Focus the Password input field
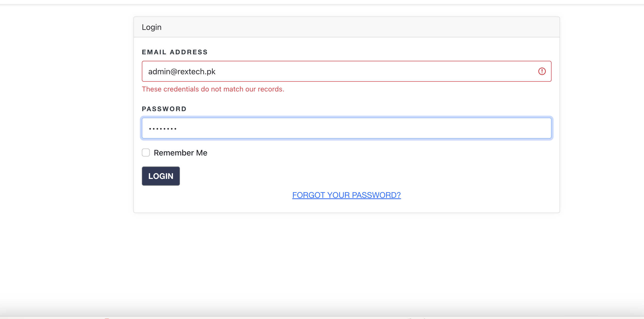This screenshot has height=319, width=644. tap(346, 128)
